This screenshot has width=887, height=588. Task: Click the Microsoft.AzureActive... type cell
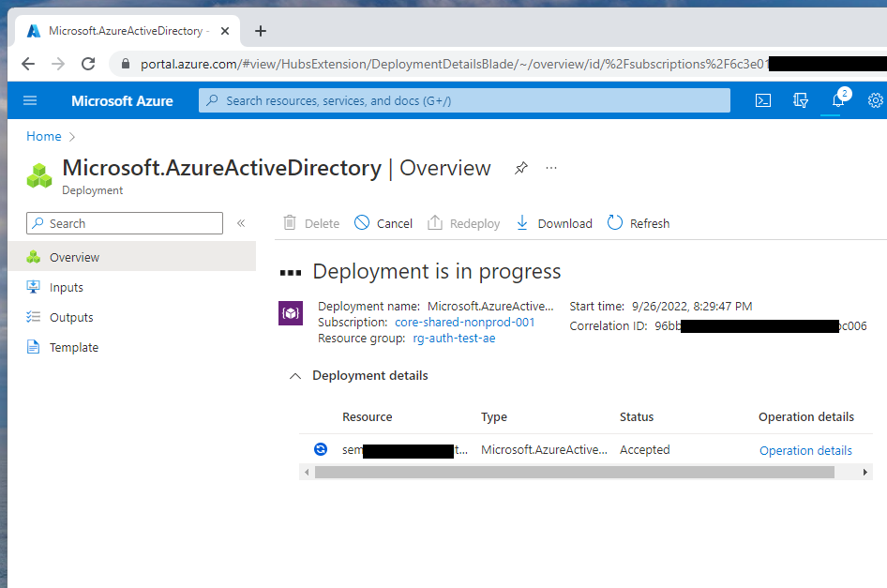(544, 450)
